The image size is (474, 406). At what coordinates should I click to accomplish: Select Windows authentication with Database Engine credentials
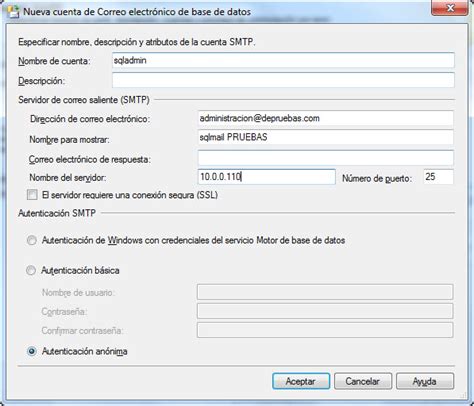tap(32, 240)
